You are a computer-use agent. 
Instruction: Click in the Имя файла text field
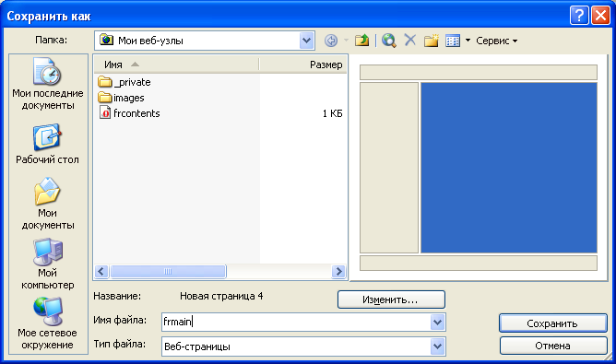point(296,322)
